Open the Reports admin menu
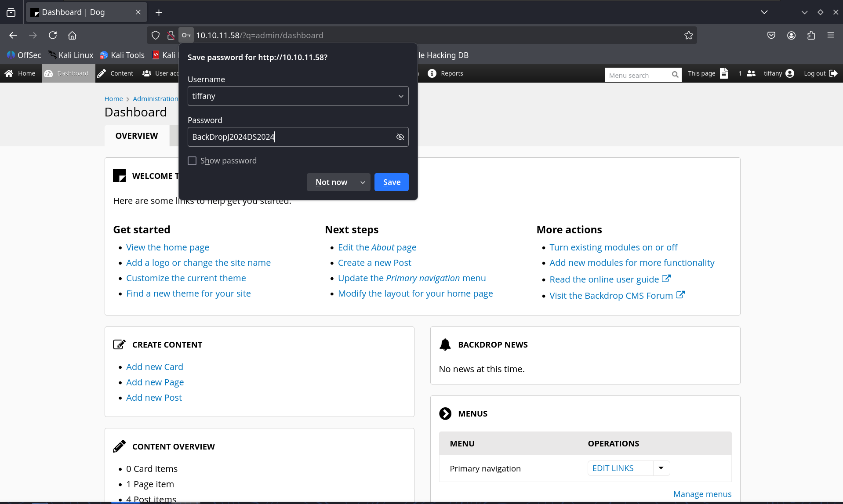The width and height of the screenshot is (843, 504). (445, 73)
